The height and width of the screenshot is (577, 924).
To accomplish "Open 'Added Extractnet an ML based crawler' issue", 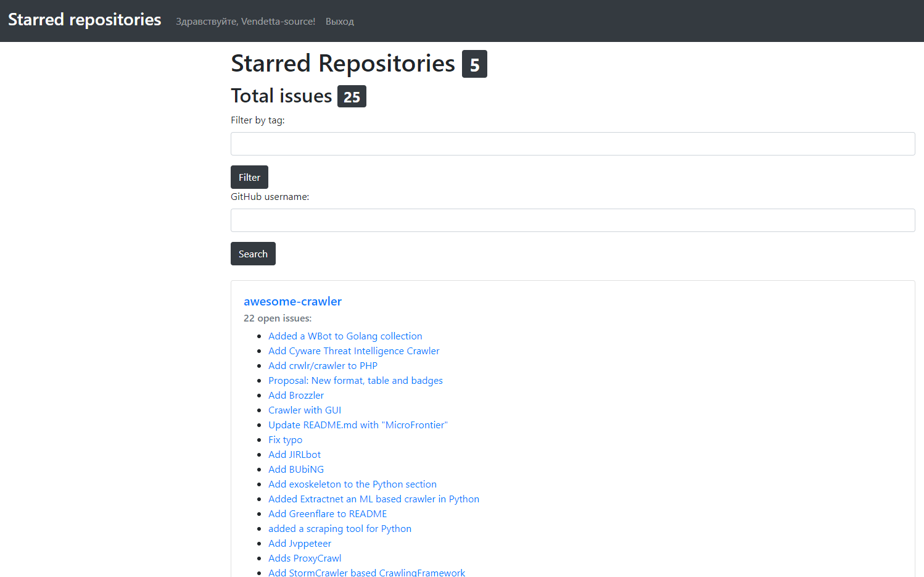I will point(374,499).
